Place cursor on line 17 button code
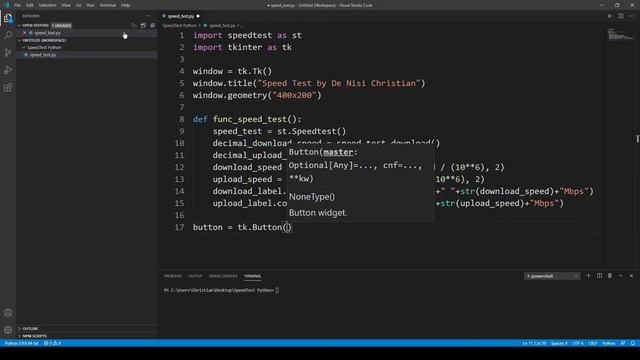 point(242,227)
